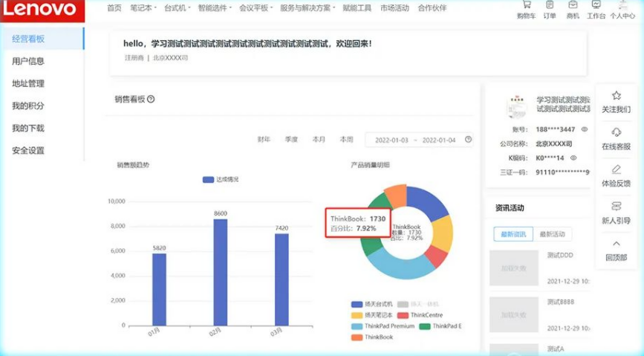
Task: Open online customer service (在线客服) headset icon
Action: [x=616, y=132]
